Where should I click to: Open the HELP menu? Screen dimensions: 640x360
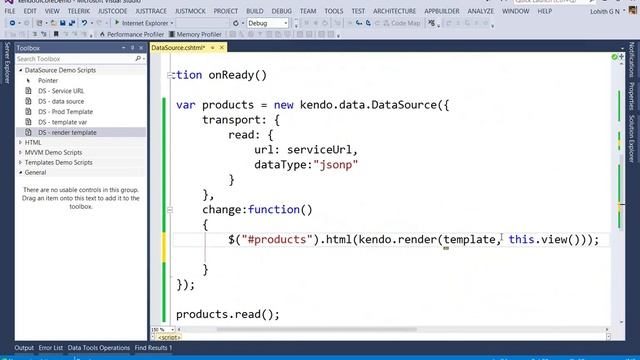tap(544, 11)
